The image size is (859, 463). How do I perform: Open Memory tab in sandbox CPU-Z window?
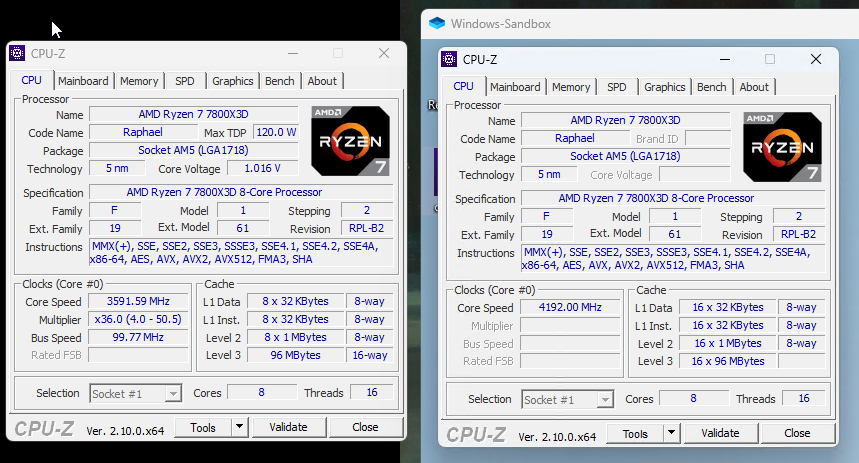(x=571, y=87)
